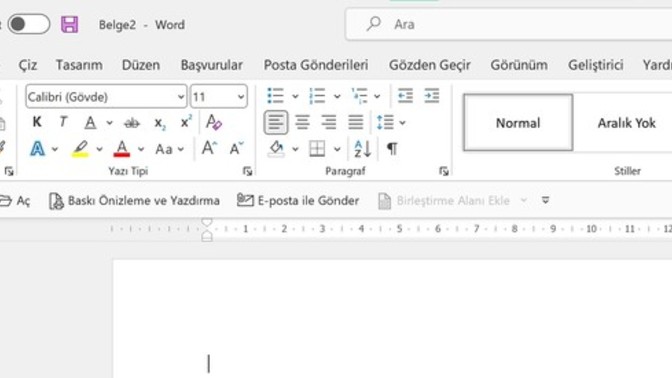Click the Ara search field
Image resolution: width=672 pixels, height=378 pixels.
click(509, 24)
